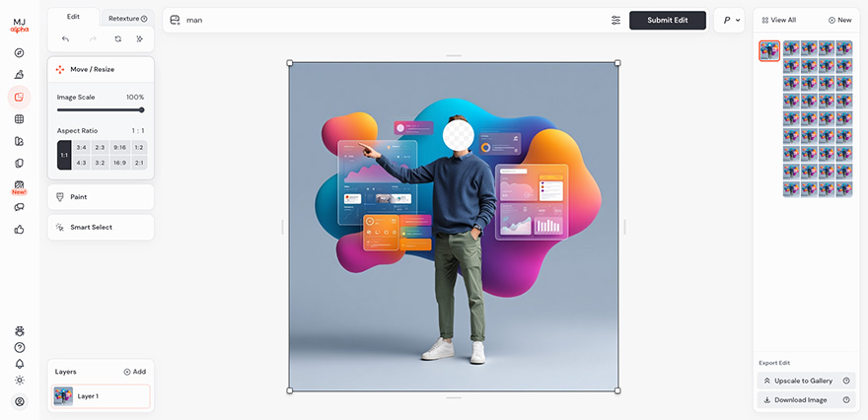Switch to the Retexture tab
This screenshot has width=868, height=420.
[x=126, y=18]
